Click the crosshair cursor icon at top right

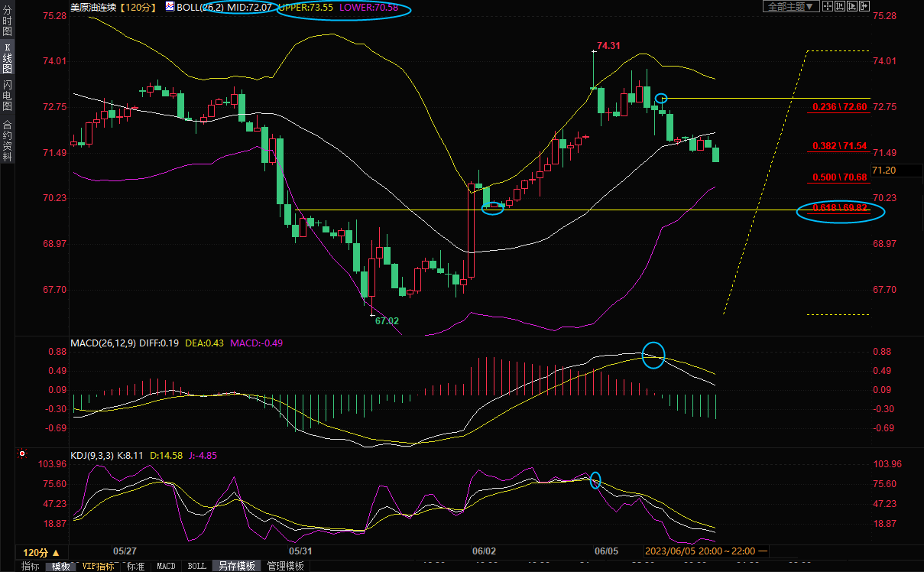coord(828,6)
